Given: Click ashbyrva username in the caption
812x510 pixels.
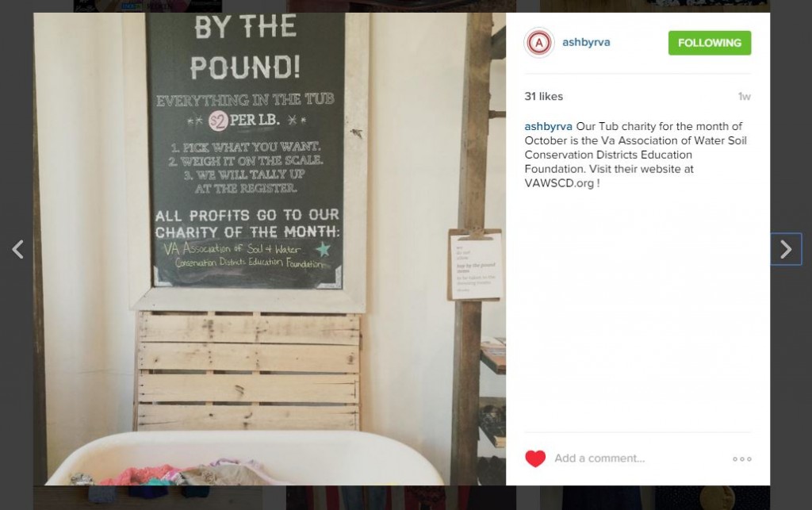Looking at the screenshot, I should point(548,126).
